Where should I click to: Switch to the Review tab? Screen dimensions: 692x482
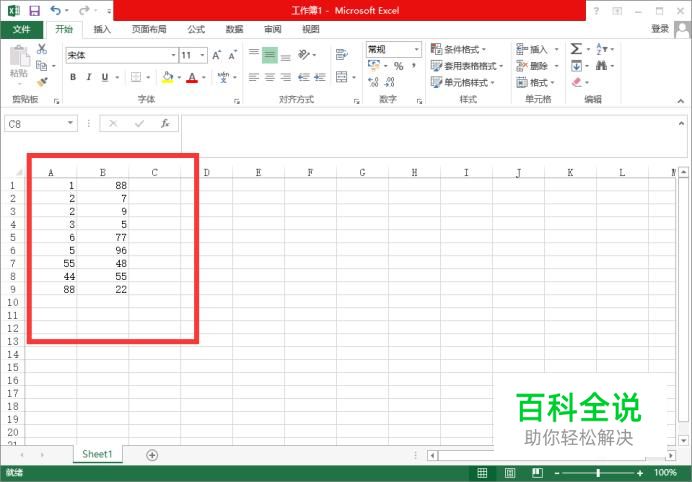[x=273, y=30]
